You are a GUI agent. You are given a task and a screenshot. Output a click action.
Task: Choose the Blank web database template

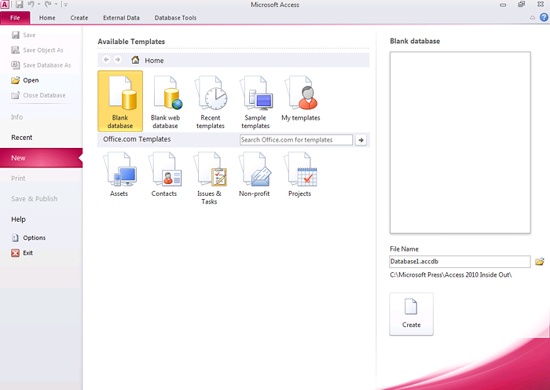coord(165,101)
